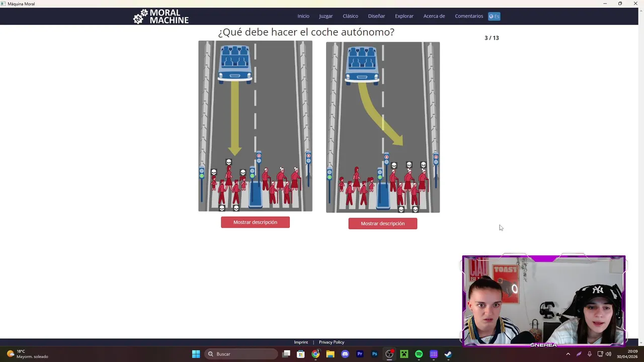
Task: Show hidden system tray icons
Action: point(568,354)
